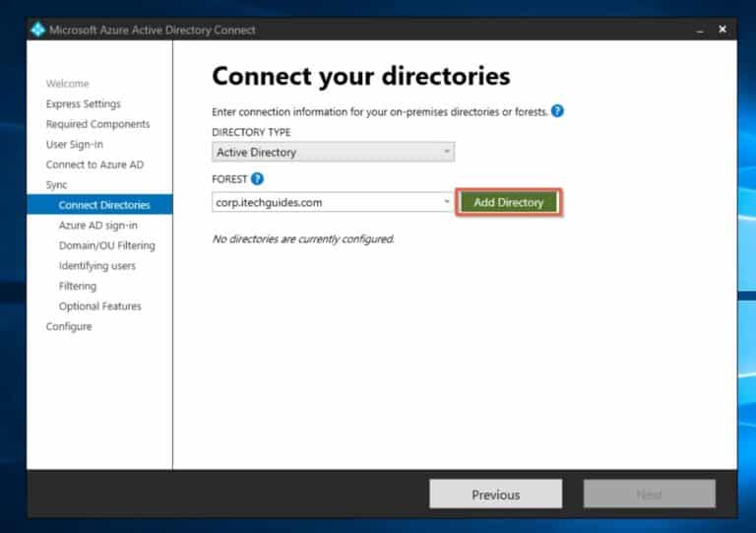Open help icon next to on-premises directories text
This screenshot has height=533, width=756.
pyautogui.click(x=557, y=111)
